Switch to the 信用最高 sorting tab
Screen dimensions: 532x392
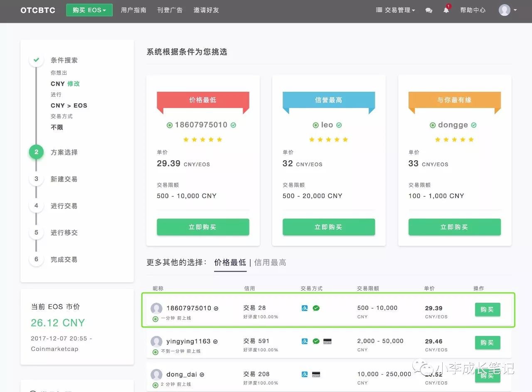tap(270, 262)
